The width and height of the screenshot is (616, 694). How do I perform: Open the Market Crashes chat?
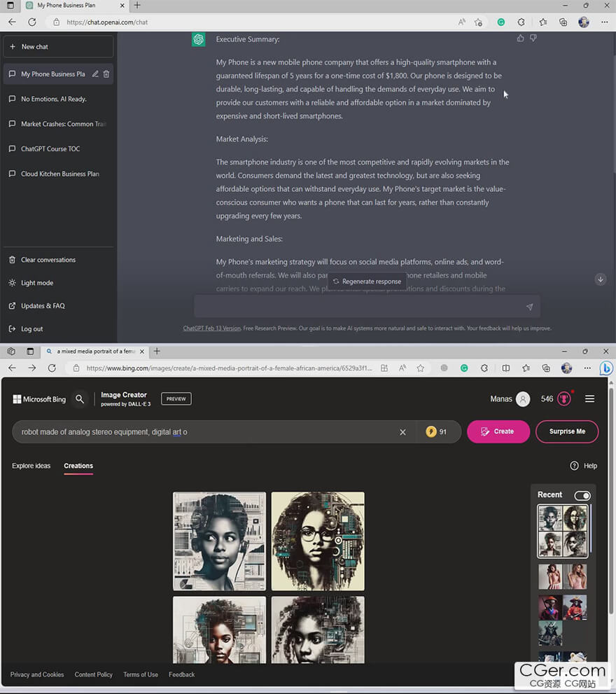(x=58, y=124)
